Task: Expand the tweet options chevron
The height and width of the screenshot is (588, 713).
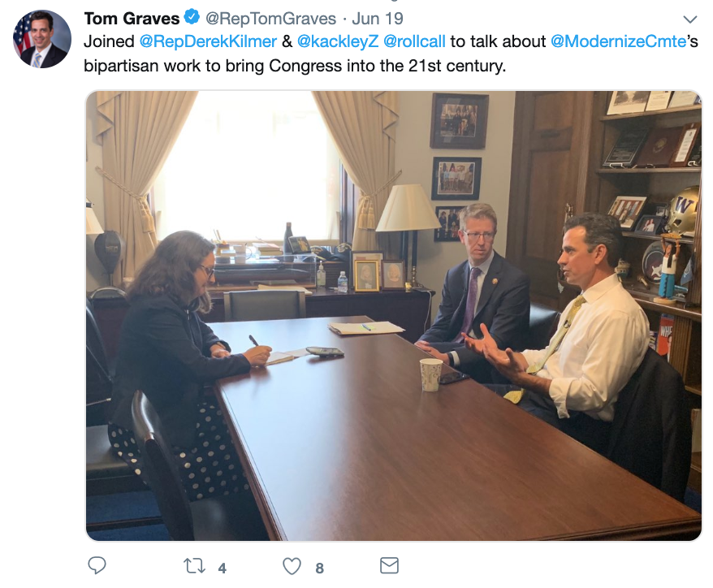Action: pyautogui.click(x=690, y=19)
